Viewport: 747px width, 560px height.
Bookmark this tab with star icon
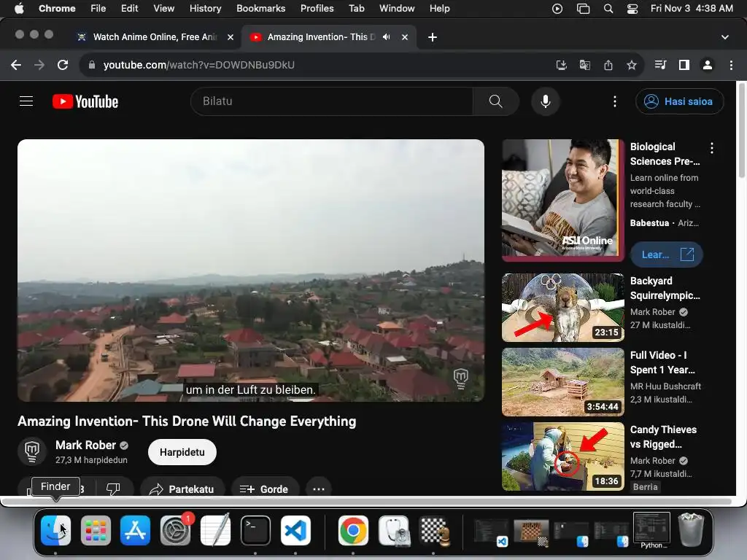(632, 65)
